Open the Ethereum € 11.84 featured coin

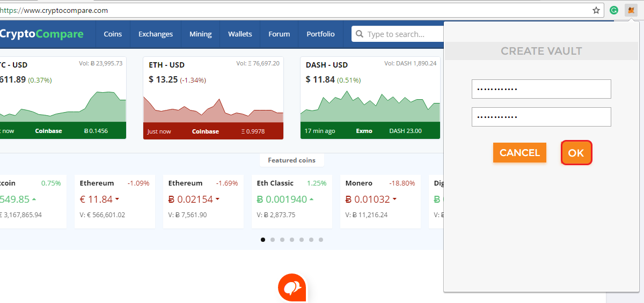[x=115, y=202]
